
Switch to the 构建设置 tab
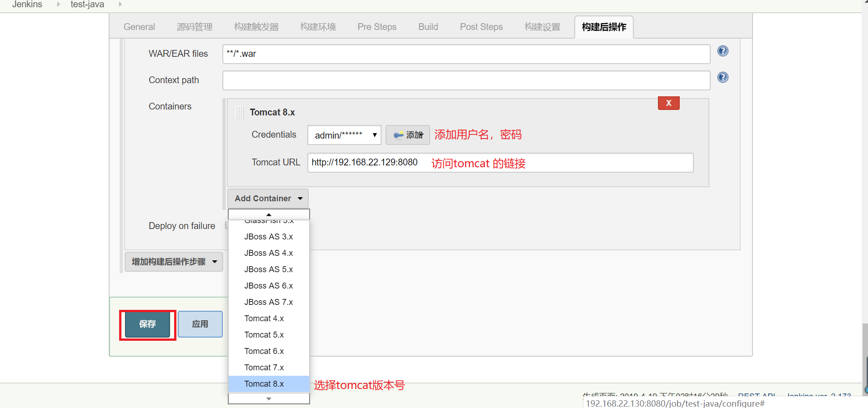point(542,27)
